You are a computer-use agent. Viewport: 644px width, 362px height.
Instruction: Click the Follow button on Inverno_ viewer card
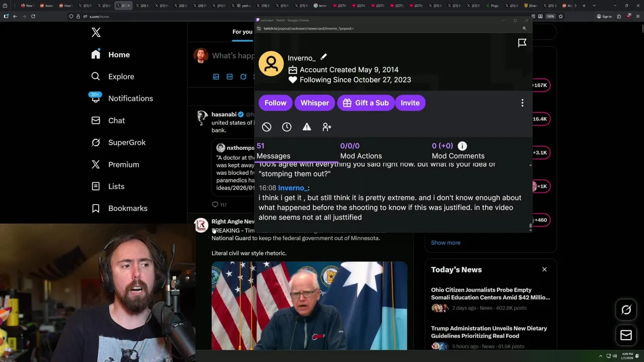275,103
